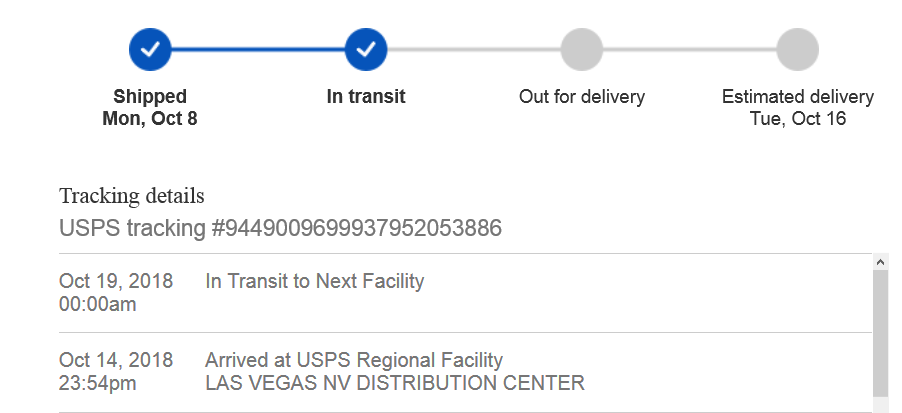Click the In transit checkmark circle
The width and height of the screenshot is (902, 413).
pos(366,49)
